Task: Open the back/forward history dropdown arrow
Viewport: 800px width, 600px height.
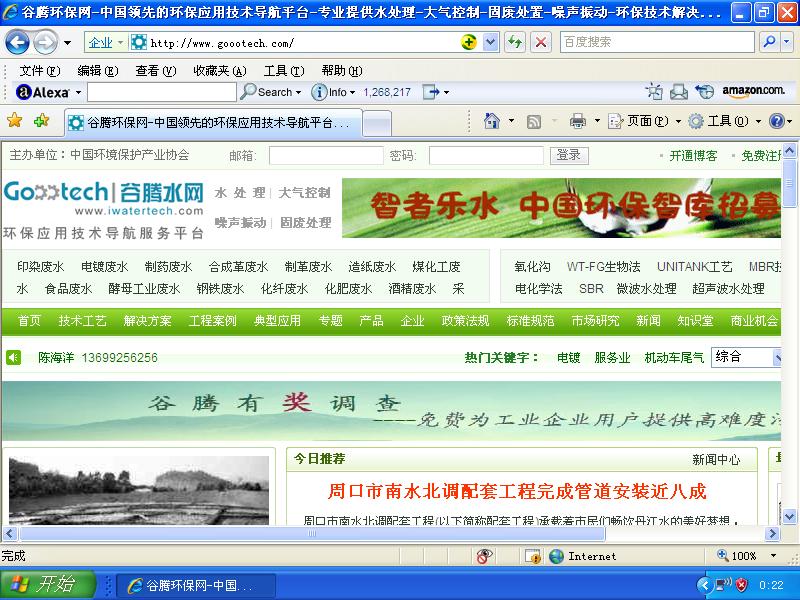Action: [x=67, y=43]
